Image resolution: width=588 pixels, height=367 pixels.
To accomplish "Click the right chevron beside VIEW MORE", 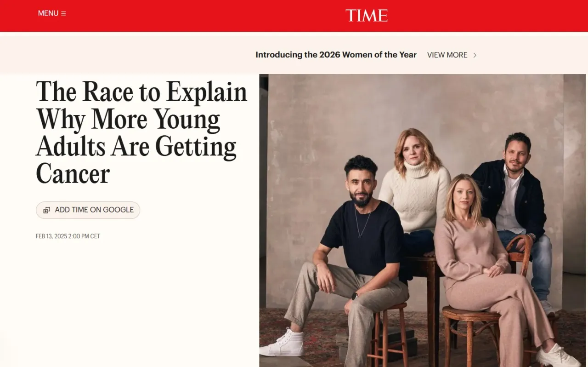I will (475, 55).
